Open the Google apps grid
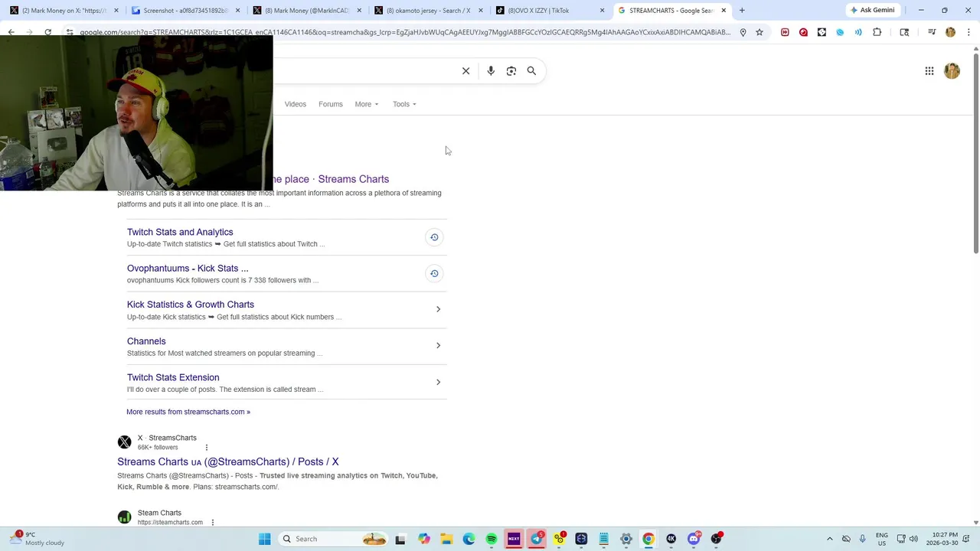980x551 pixels. pyautogui.click(x=929, y=71)
